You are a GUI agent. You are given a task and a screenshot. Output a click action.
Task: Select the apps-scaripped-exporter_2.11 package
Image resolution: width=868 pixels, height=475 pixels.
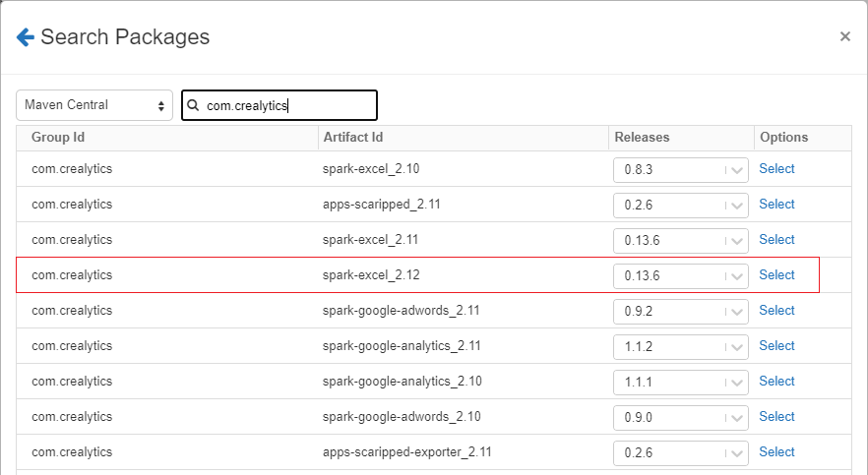[x=776, y=451]
